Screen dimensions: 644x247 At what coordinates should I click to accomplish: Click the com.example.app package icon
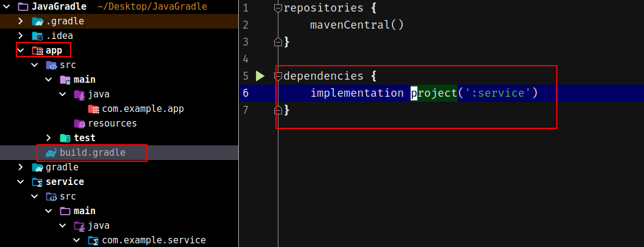coord(93,109)
